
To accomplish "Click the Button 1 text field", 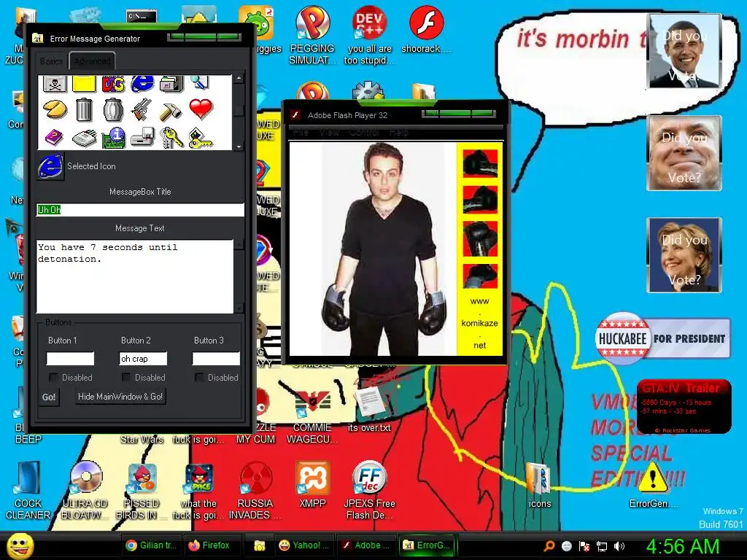I will coord(70,359).
